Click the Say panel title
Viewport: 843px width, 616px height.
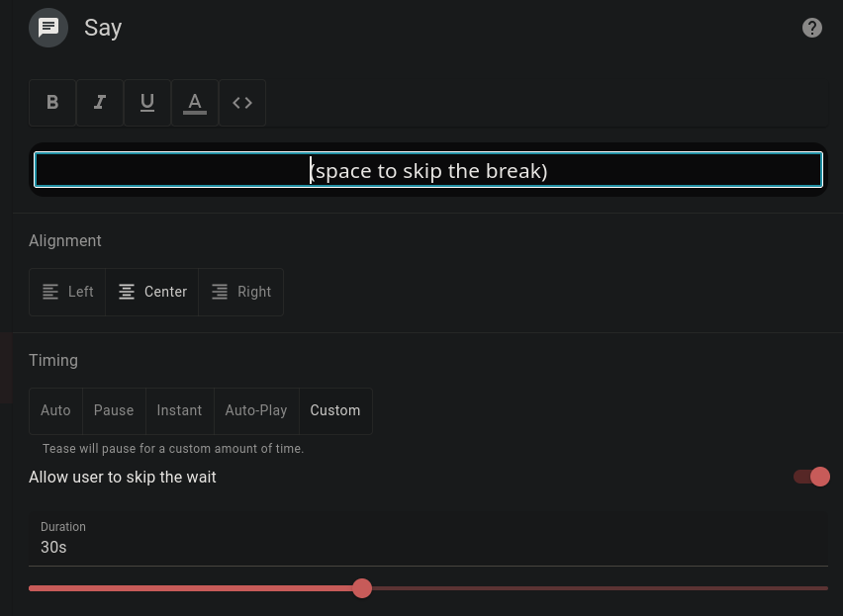(x=103, y=28)
